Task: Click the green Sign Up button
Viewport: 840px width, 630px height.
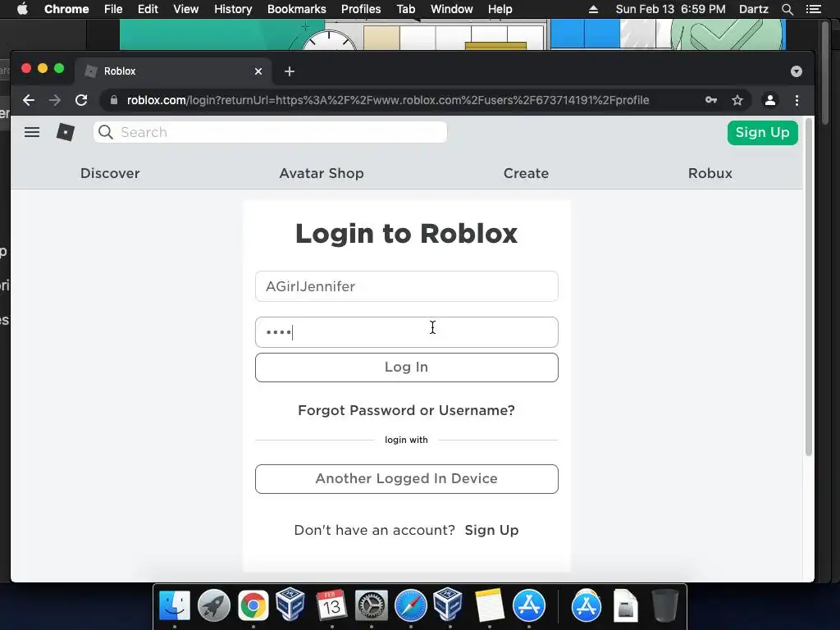Action: click(762, 132)
